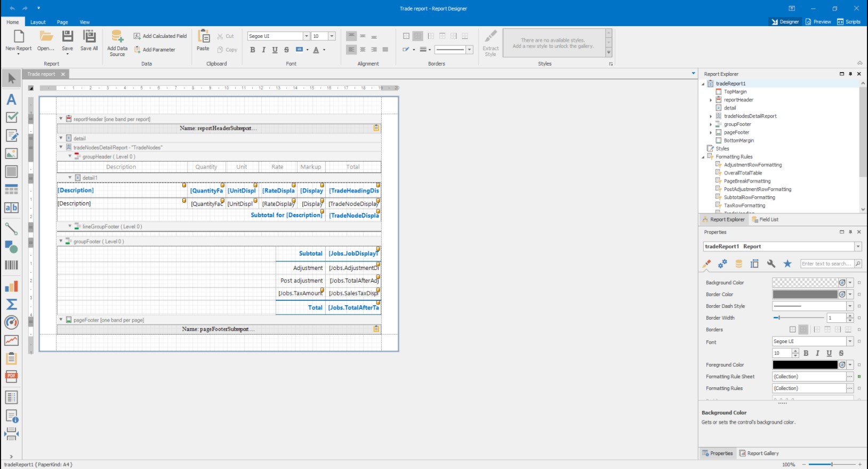Toggle Bold in the ribbon Font group
Image resolution: width=868 pixels, height=469 pixels.
[x=253, y=50]
